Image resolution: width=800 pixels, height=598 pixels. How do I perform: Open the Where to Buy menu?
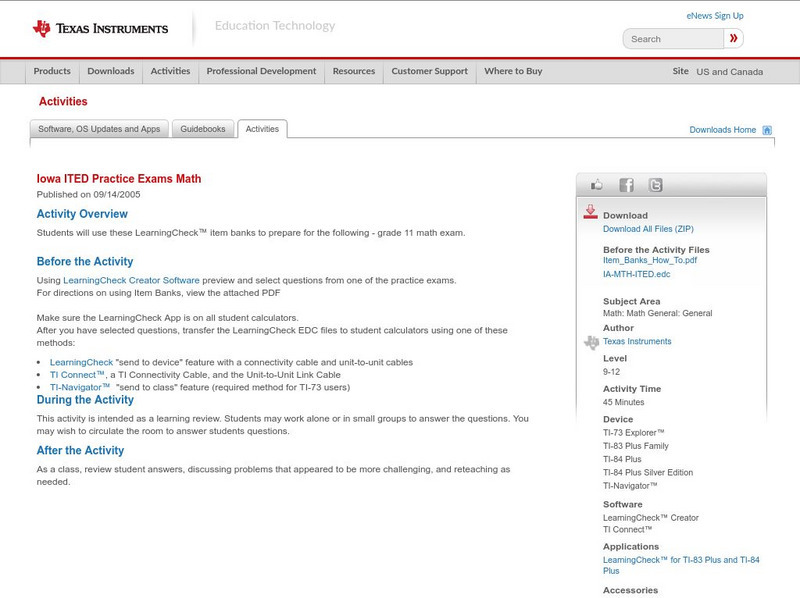(x=513, y=71)
